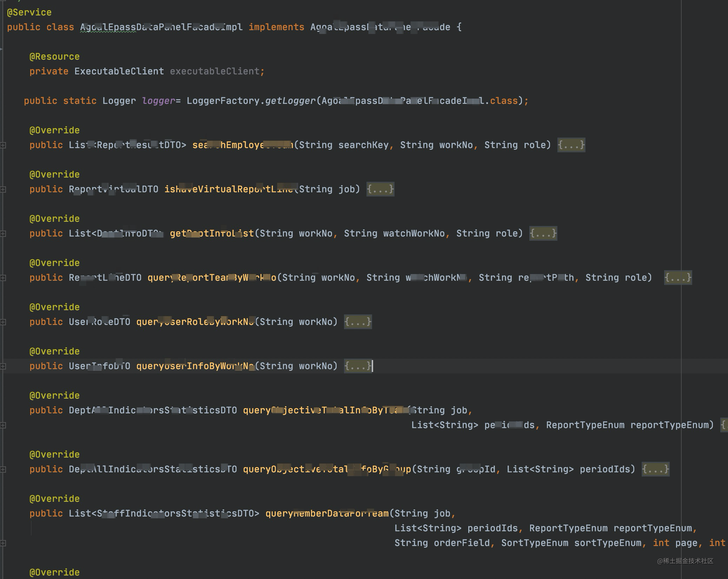Viewport: 728px width, 579px height.
Task: Expand gutter fold icon beside searchEmployee method
Action: click(x=3, y=145)
